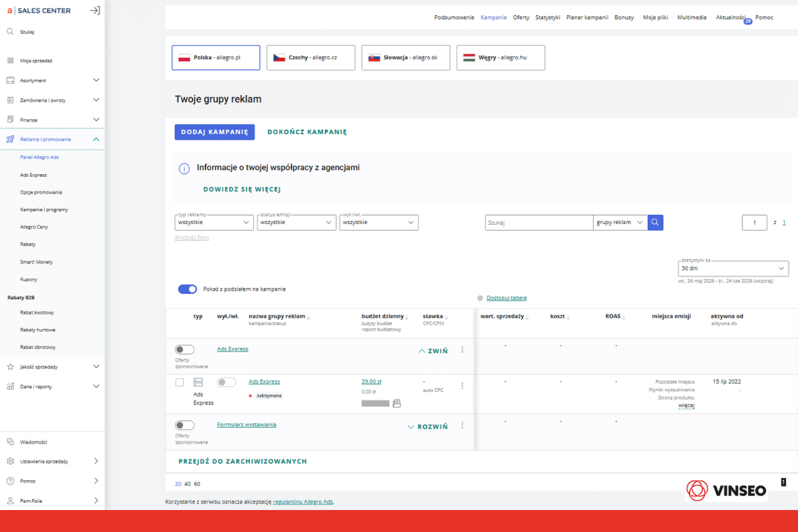
Task: Open Moja sprzedaż grid icon
Action: pyautogui.click(x=10, y=61)
